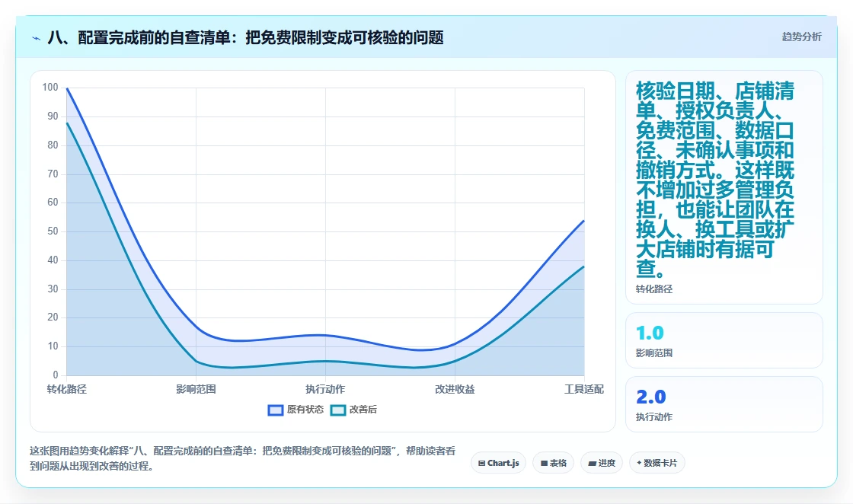The width and height of the screenshot is (853, 504).
Task: Click the 影响范围 caption under 1.0
Action: pos(654,352)
